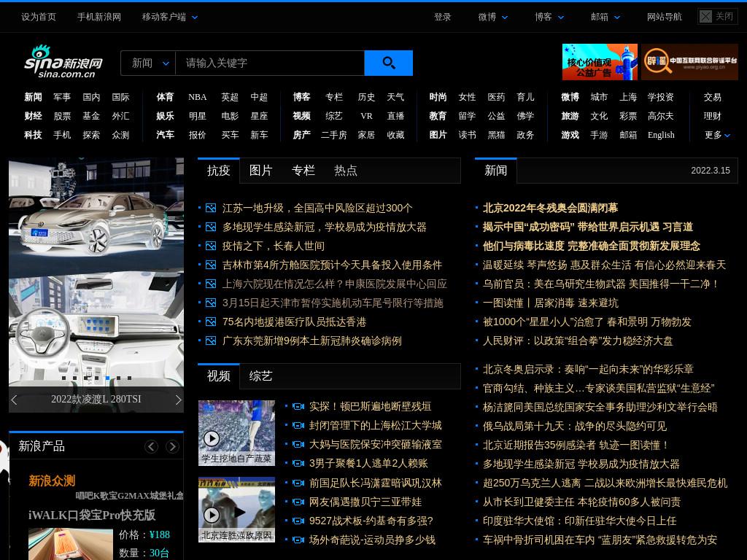Click video icon beside 场外奇葩说-运动员挣多少钱
747x560 pixels.
(298, 540)
